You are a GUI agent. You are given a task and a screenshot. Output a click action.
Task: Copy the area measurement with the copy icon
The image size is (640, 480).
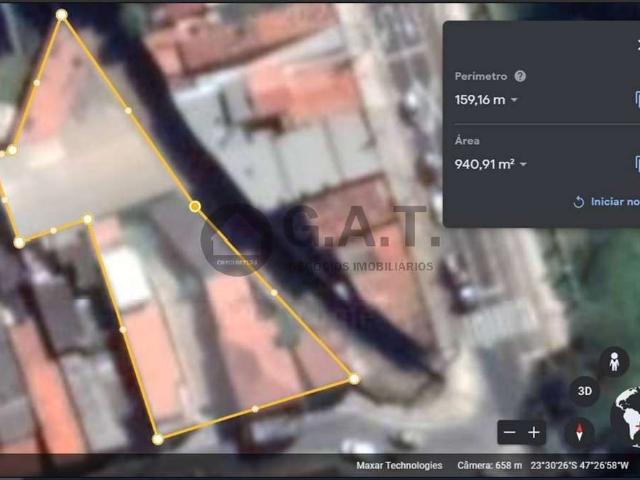tap(636, 164)
